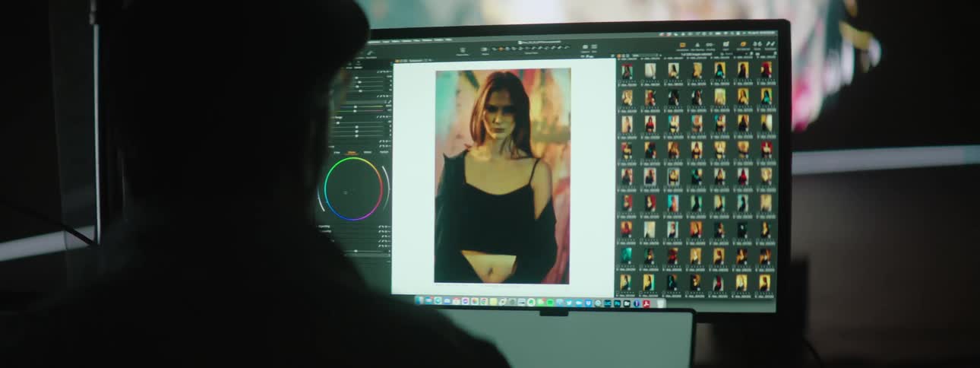Viewport: 980px width, 368px height.
Task: Click the white balance Kelvin colored slider
Action: (x=362, y=106)
